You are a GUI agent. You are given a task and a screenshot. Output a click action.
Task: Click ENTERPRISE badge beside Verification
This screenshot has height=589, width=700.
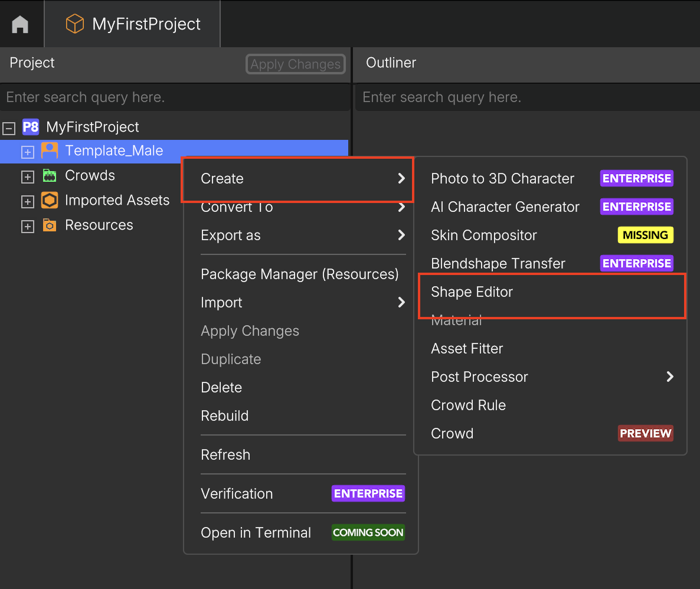tap(368, 493)
